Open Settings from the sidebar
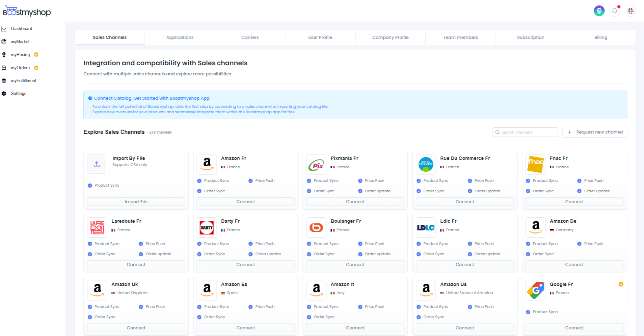Screen dimensions: 644x336 (x=19, y=94)
